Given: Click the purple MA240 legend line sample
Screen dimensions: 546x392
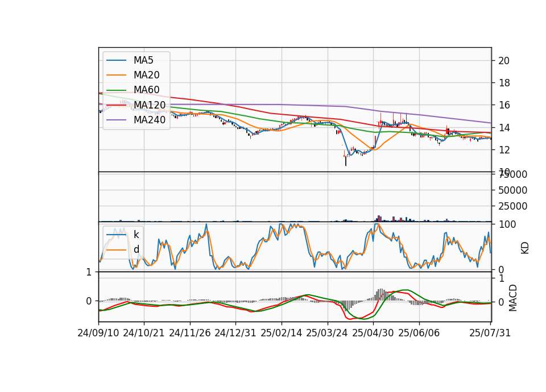Looking at the screenshot, I should [x=116, y=120].
